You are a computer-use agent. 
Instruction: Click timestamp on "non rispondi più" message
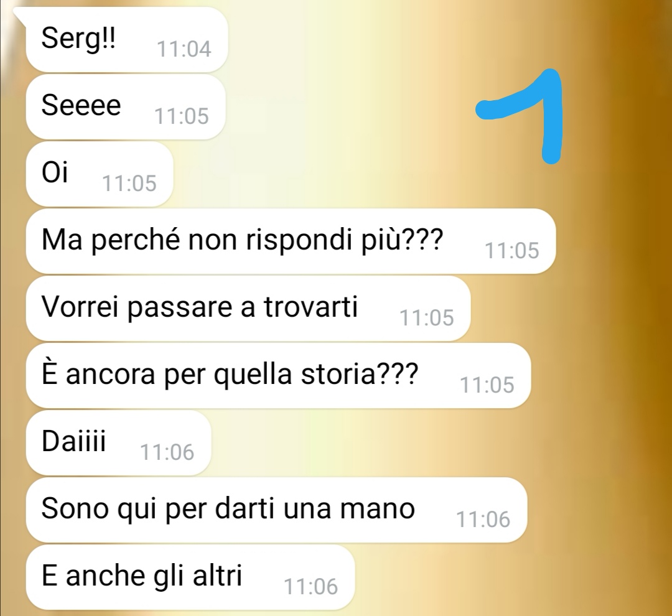pyautogui.click(x=511, y=250)
